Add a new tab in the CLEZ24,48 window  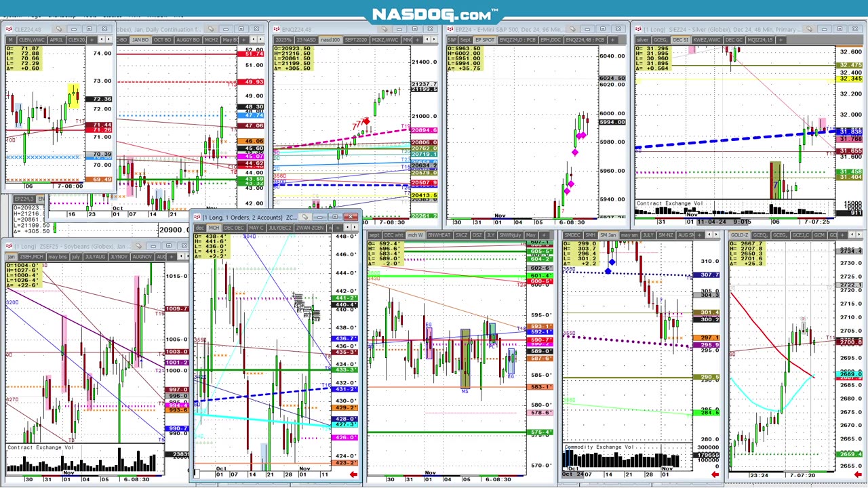pos(91,40)
